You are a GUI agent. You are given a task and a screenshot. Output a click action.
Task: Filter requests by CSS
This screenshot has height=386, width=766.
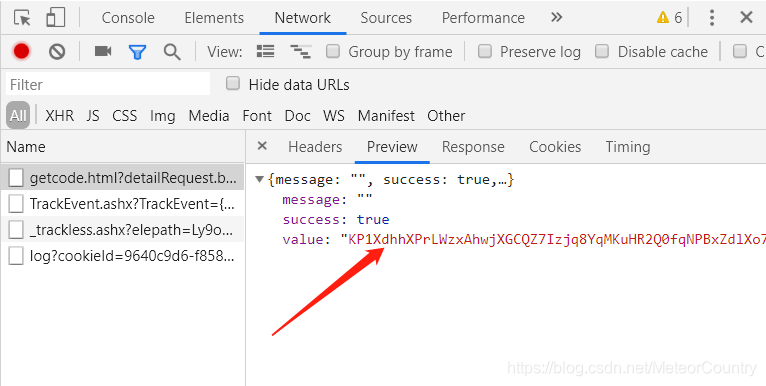(125, 116)
